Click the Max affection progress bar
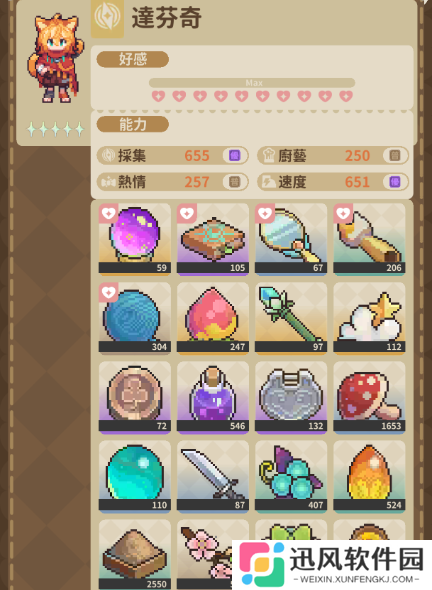The height and width of the screenshot is (590, 432). tap(252, 83)
